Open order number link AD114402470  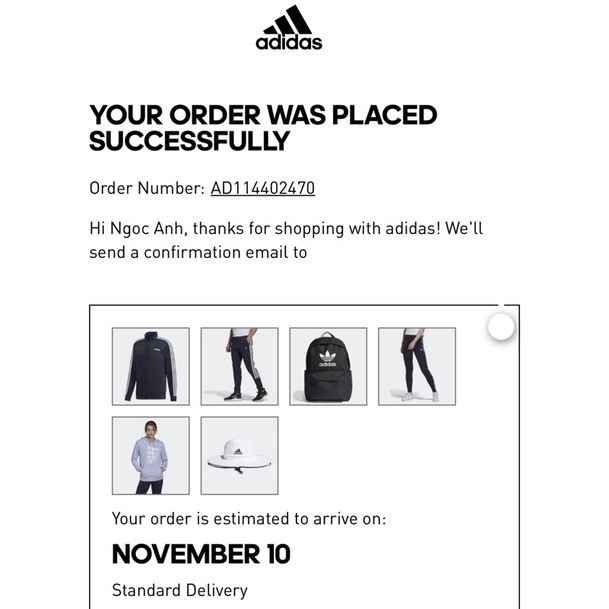[x=262, y=188]
